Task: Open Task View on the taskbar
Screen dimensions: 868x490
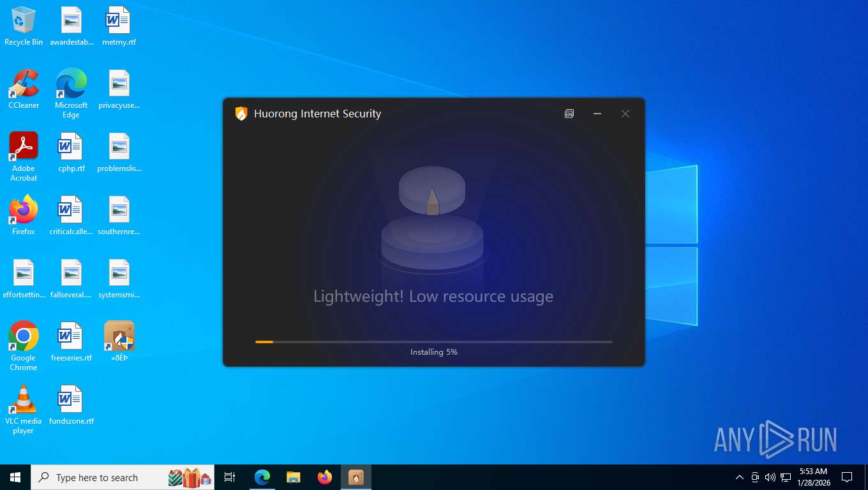Action: coord(230,477)
